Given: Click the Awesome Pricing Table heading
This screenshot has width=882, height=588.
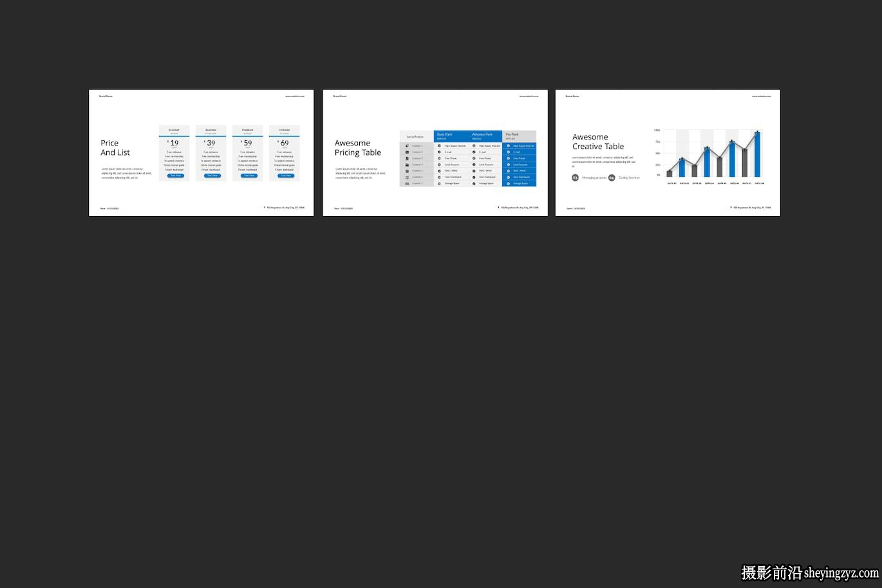Looking at the screenshot, I should pos(358,148).
